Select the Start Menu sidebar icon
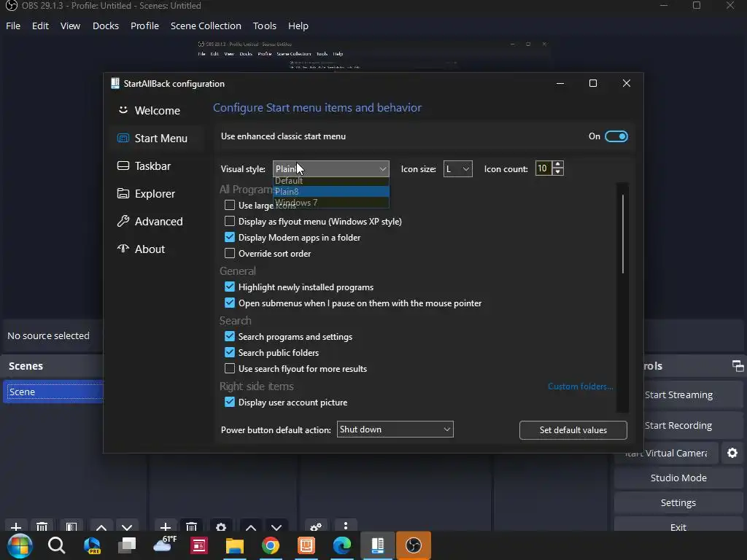This screenshot has height=560, width=747. [123, 138]
